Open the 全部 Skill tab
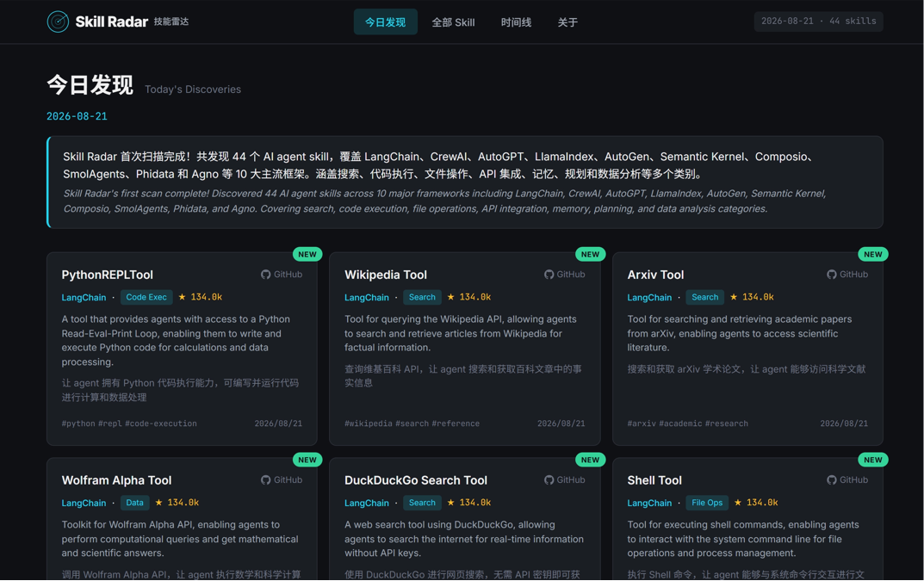 [x=453, y=22]
